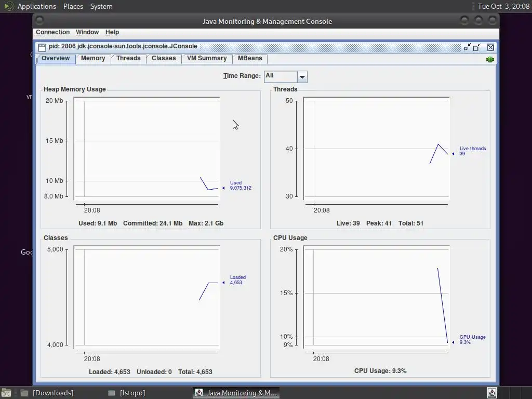The height and width of the screenshot is (399, 532).
Task: Click the green connection status icon
Action: (x=490, y=59)
